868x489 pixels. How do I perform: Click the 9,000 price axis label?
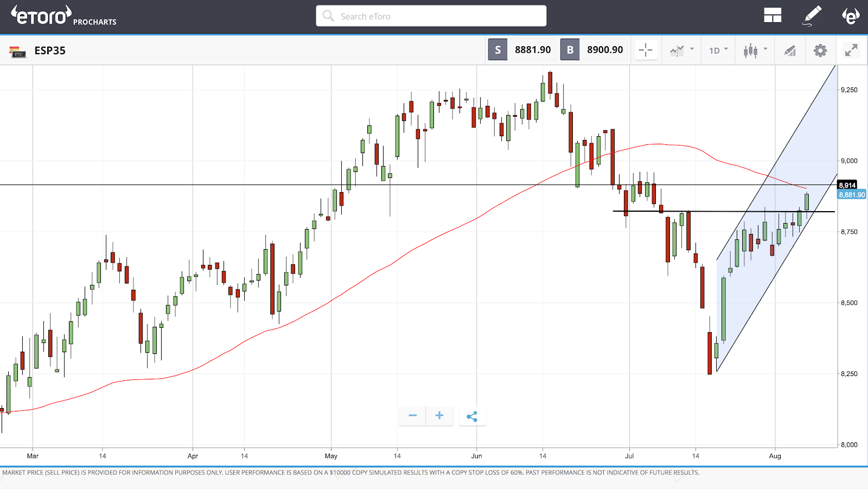click(x=849, y=161)
